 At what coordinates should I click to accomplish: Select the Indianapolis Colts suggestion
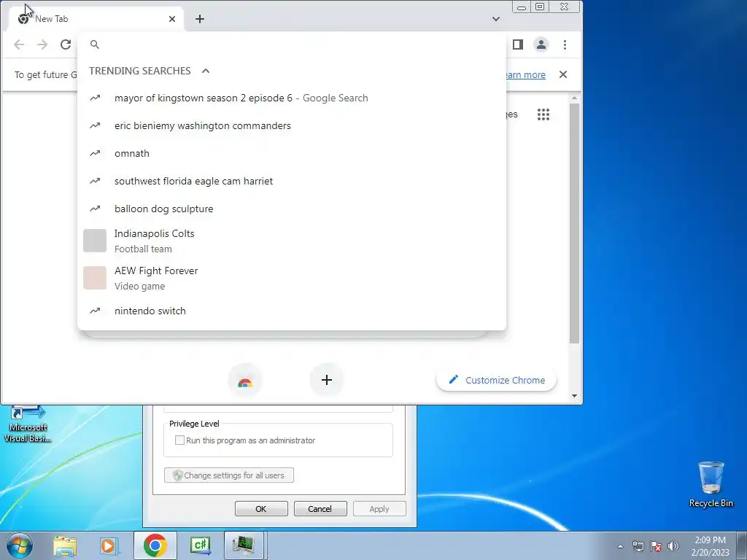click(292, 241)
